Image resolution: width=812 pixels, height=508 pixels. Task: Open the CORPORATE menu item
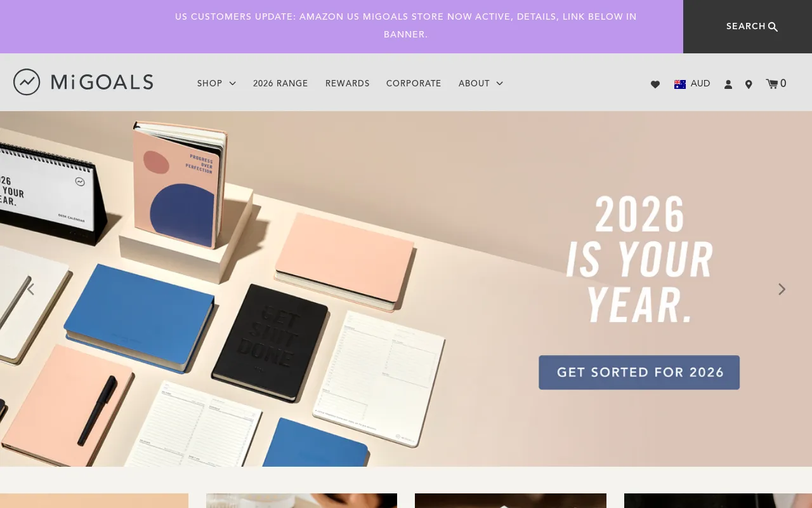pyautogui.click(x=414, y=83)
